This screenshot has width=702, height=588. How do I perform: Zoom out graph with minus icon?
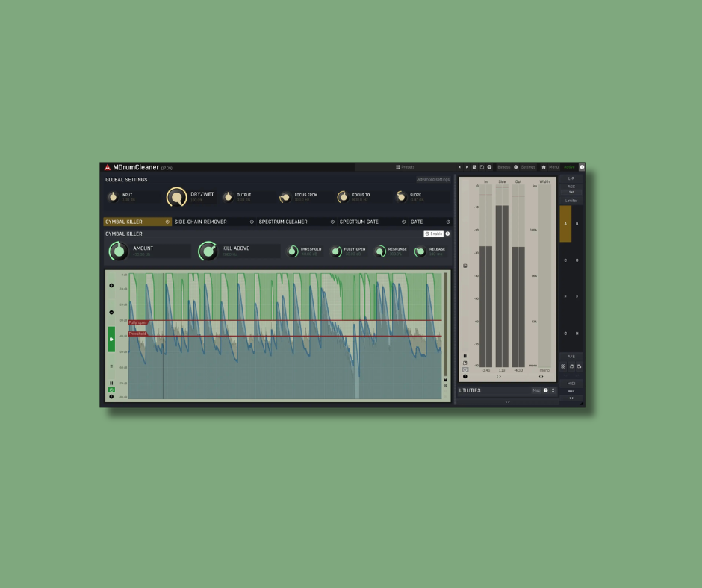coord(111,313)
